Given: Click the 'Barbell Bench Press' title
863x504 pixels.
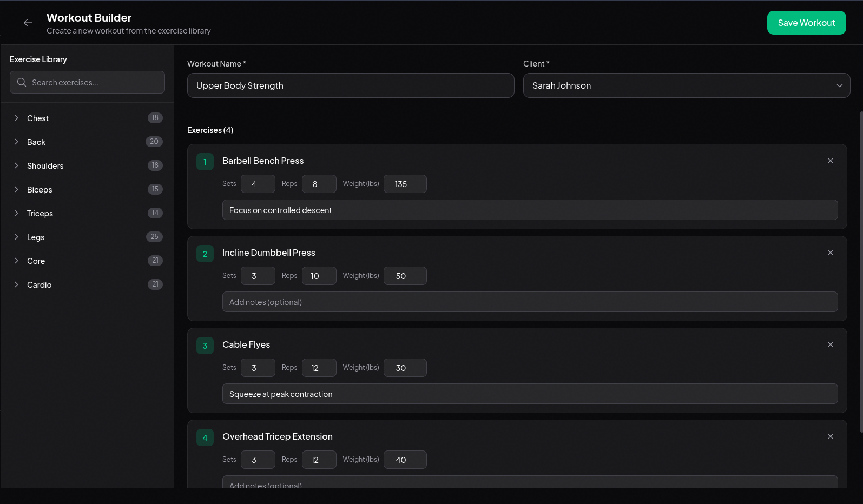Looking at the screenshot, I should tap(263, 161).
